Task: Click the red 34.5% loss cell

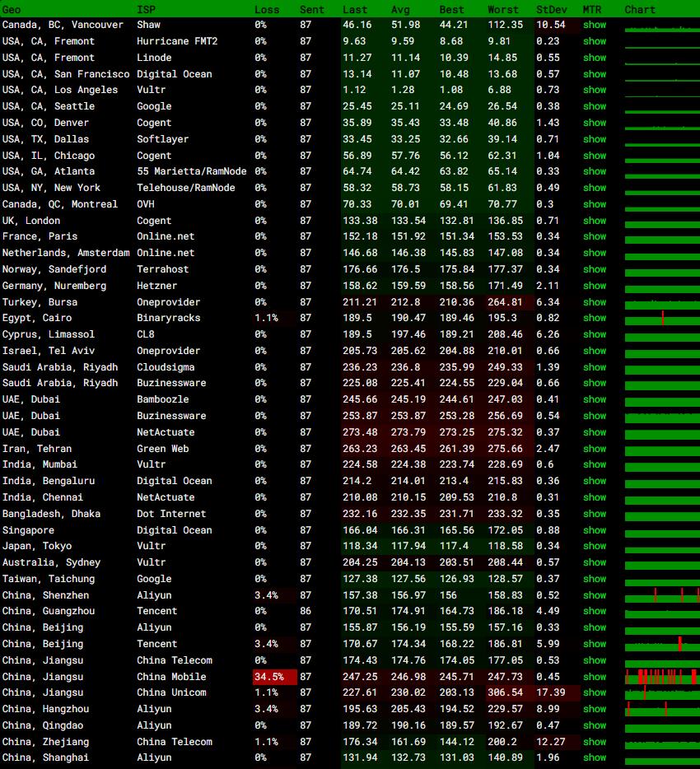Action: (275, 676)
